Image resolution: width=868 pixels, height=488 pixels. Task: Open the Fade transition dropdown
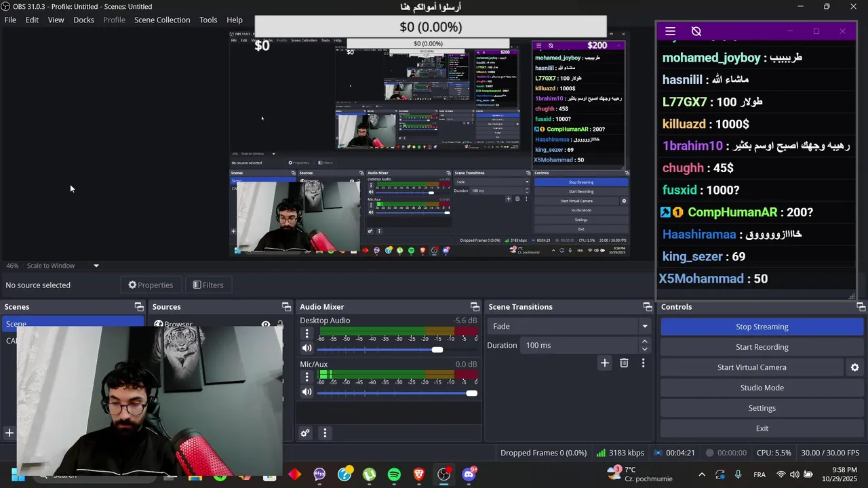pyautogui.click(x=568, y=326)
